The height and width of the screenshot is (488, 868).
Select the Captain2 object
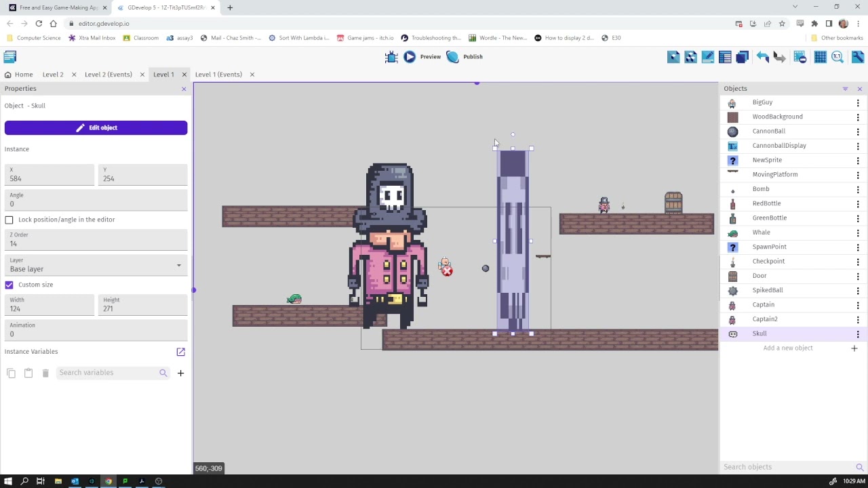tap(764, 319)
